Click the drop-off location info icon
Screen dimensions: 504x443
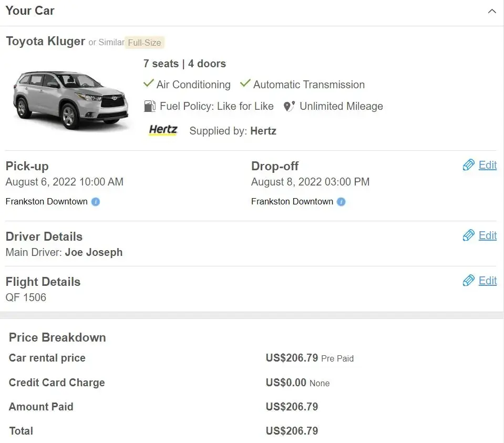click(x=341, y=202)
